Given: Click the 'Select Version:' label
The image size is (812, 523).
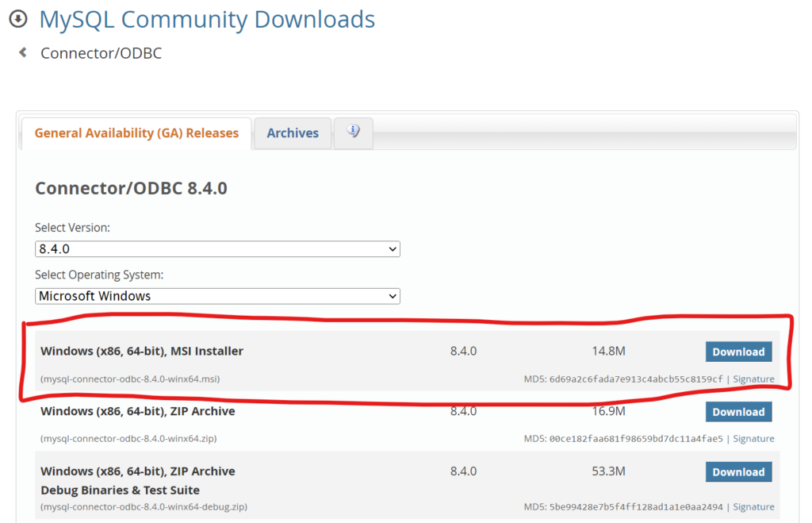Looking at the screenshot, I should click(72, 228).
